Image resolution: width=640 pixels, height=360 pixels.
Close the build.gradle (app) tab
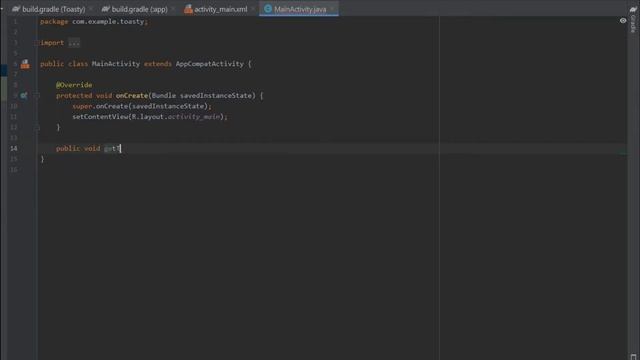click(x=173, y=9)
